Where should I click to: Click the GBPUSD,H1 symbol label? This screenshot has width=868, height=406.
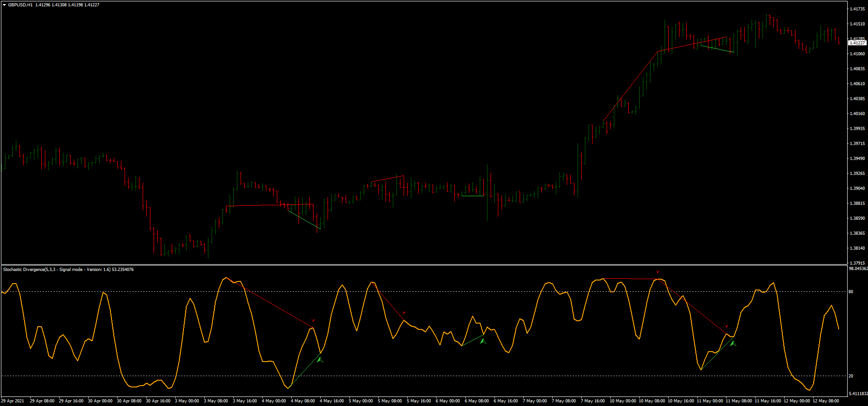pyautogui.click(x=20, y=5)
